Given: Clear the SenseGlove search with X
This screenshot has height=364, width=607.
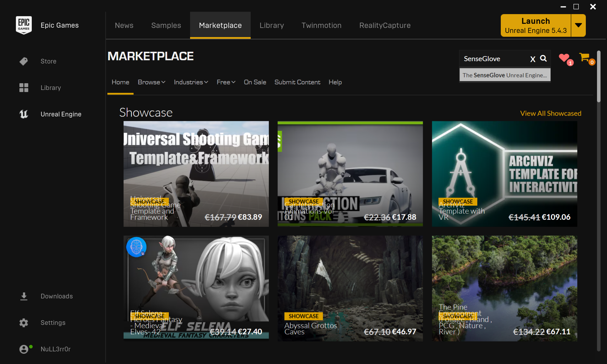Looking at the screenshot, I should (x=533, y=59).
